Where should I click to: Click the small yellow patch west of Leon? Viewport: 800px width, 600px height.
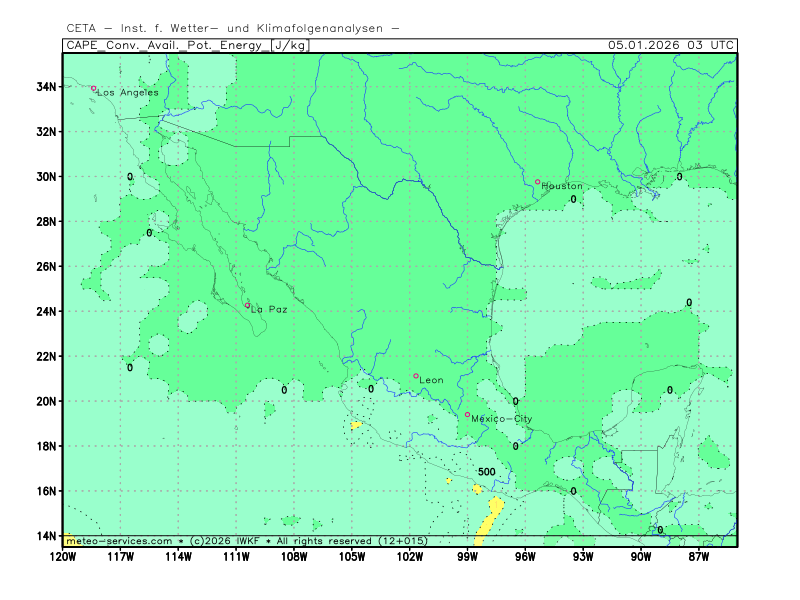[x=356, y=425]
